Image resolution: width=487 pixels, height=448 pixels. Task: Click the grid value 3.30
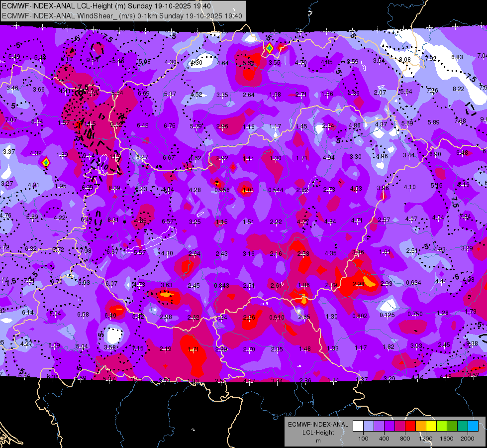tap(355, 156)
